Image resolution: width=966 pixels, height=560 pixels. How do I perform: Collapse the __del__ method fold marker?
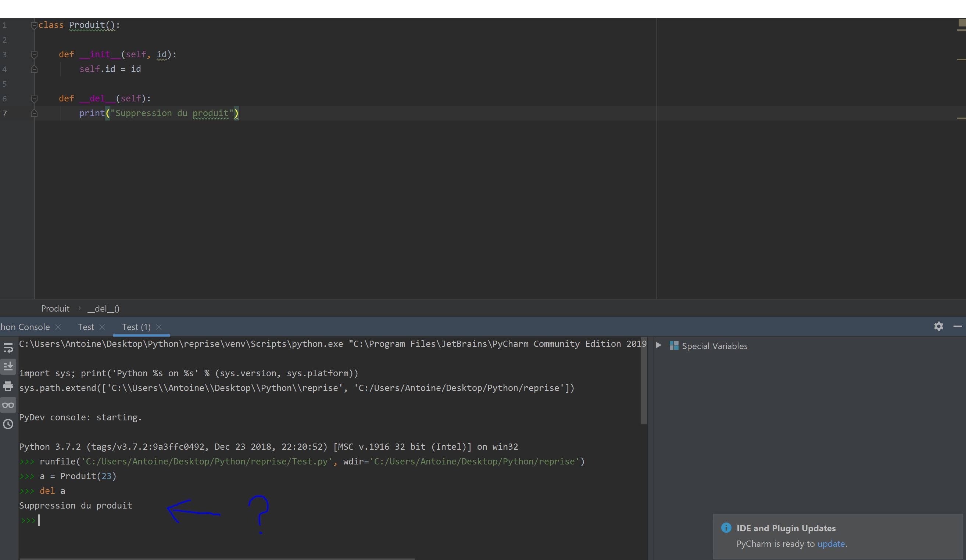click(x=34, y=99)
